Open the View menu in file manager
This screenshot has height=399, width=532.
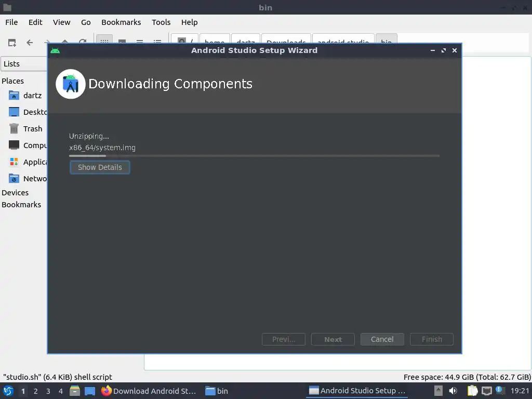click(x=61, y=22)
